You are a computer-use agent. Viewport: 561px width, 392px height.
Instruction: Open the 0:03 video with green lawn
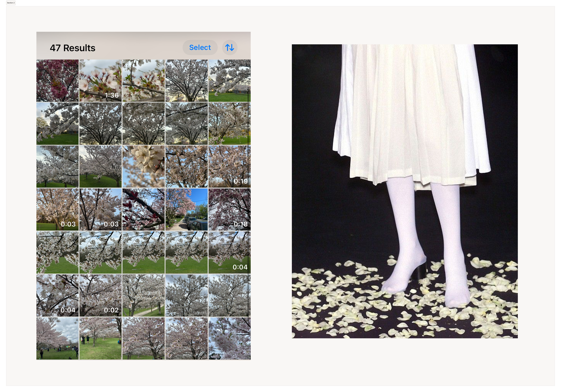pyautogui.click(x=57, y=209)
